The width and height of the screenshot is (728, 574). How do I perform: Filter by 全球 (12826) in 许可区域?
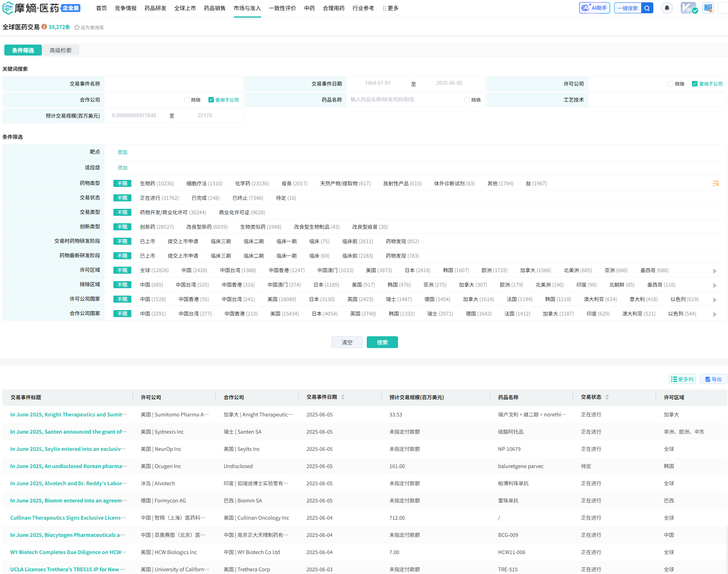[154, 270]
